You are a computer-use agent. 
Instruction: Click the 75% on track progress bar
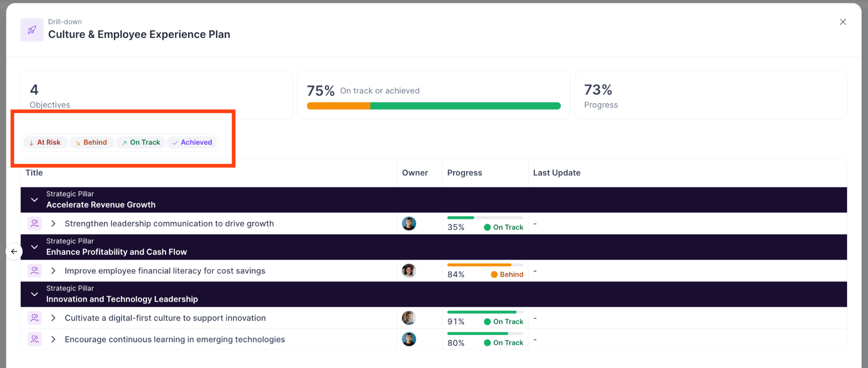(433, 106)
